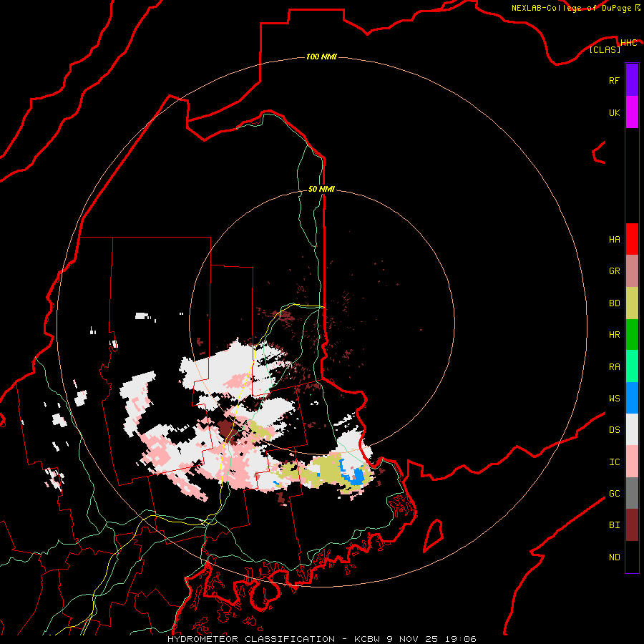Click the BD legend label
Image resolution: width=644 pixels, height=644 pixels.
614,303
